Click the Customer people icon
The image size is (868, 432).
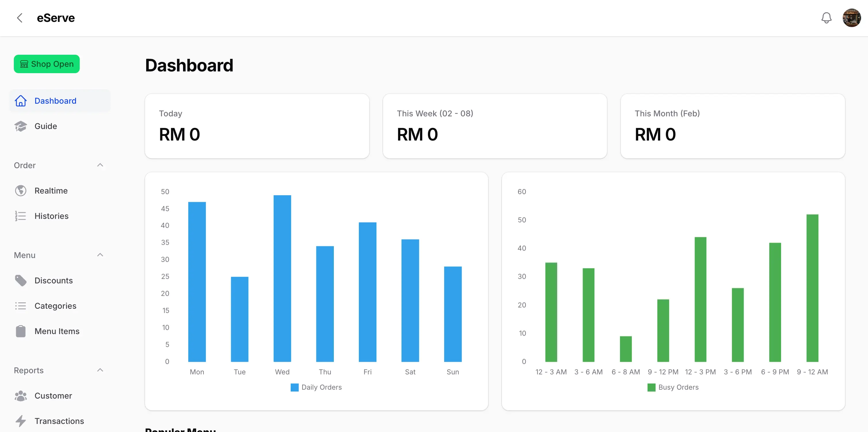(20, 396)
